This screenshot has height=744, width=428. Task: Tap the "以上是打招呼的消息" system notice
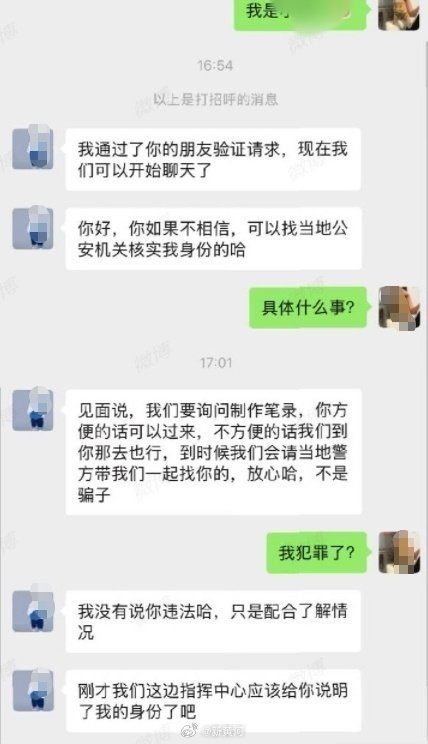pyautogui.click(x=215, y=99)
